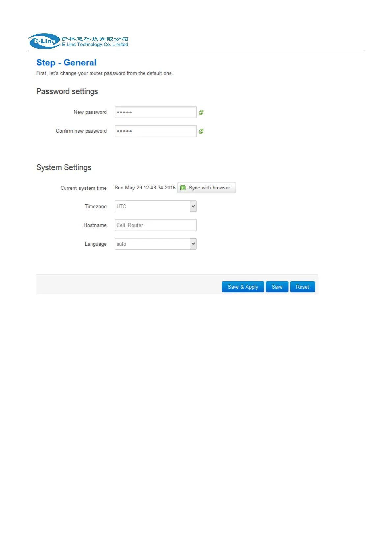
Task: Open the Timezone dropdown showing UTC
Action: [155, 207]
